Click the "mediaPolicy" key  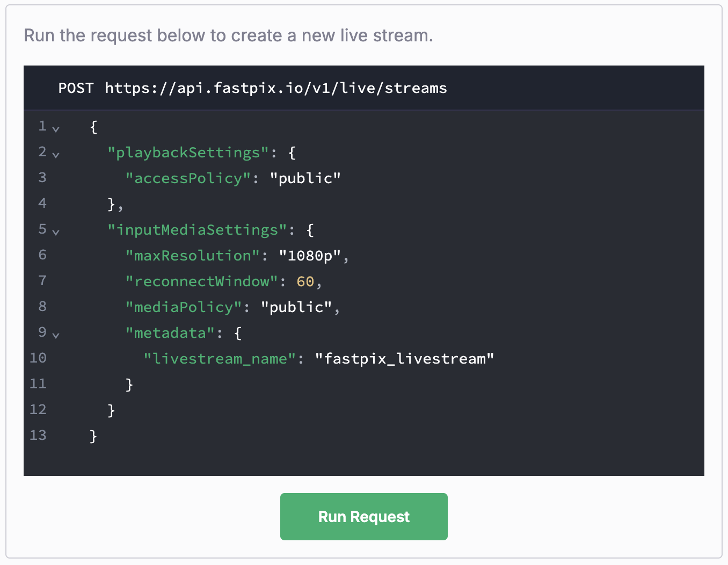pos(184,307)
